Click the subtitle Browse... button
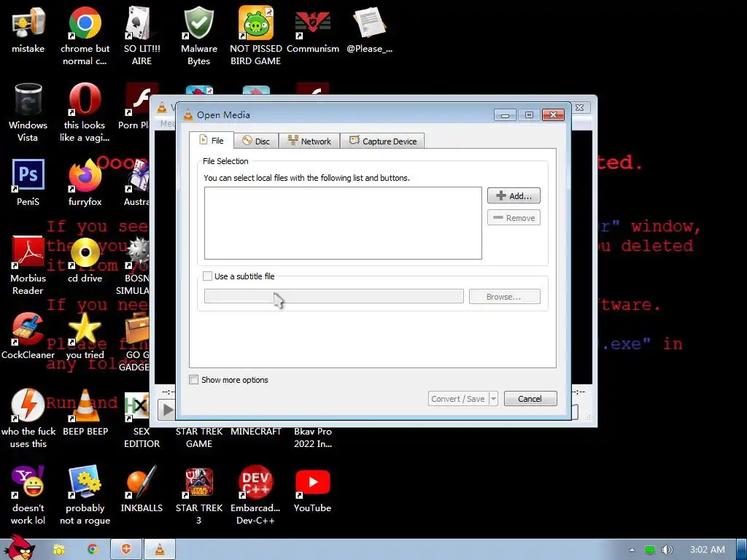 tap(505, 297)
